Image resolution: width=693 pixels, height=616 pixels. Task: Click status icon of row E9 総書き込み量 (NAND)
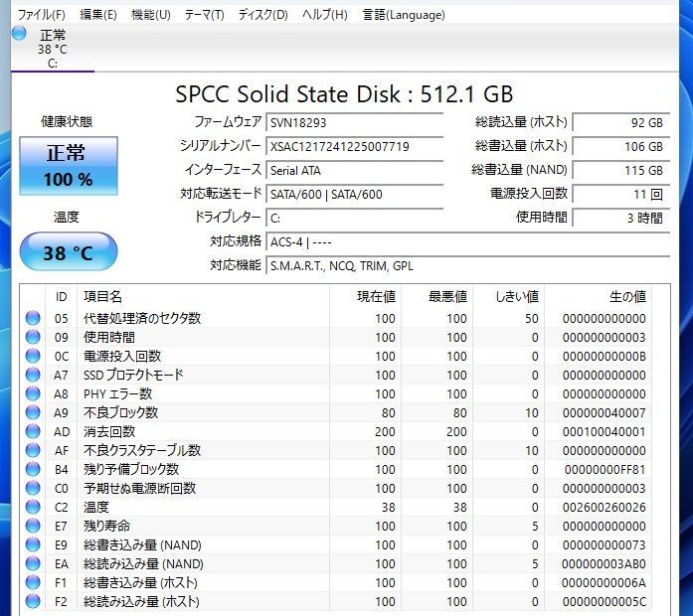(x=33, y=544)
